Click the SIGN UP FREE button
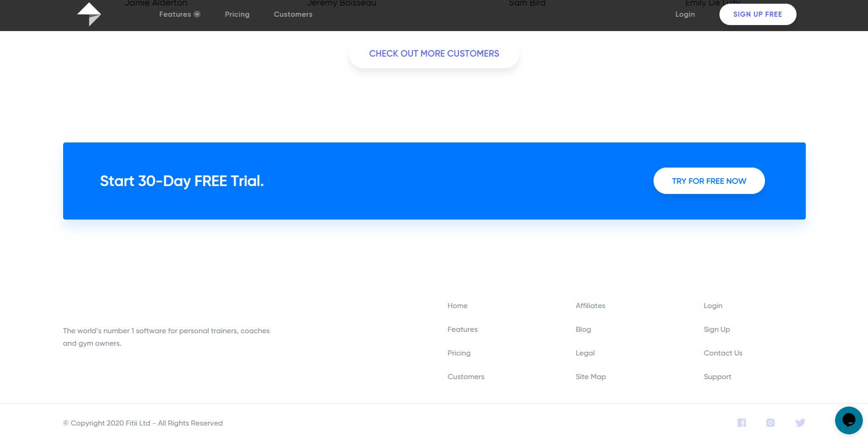The image size is (868, 439). click(x=758, y=14)
